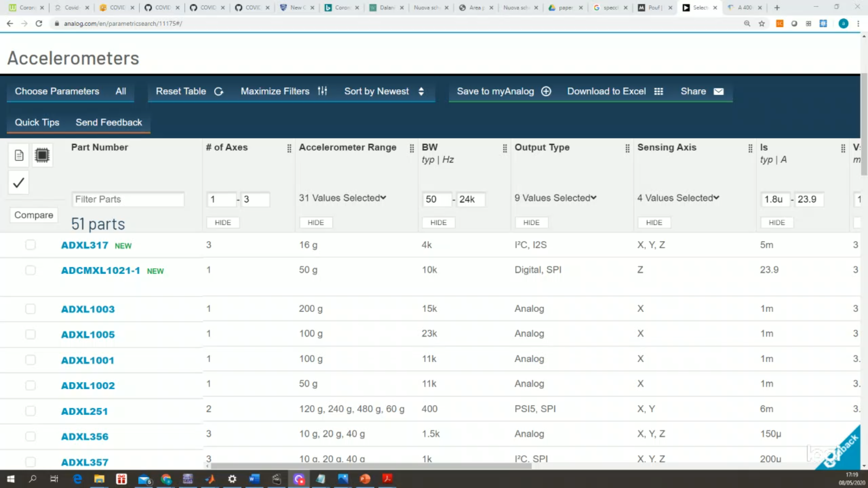Click the Maximize Filters sliders icon
Viewport: 868px width, 488px height.
tap(322, 91)
